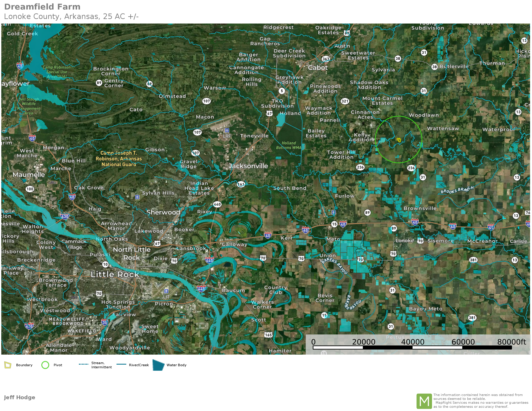
Task: Click the LIT airport icon
Action: pyautogui.click(x=166, y=291)
